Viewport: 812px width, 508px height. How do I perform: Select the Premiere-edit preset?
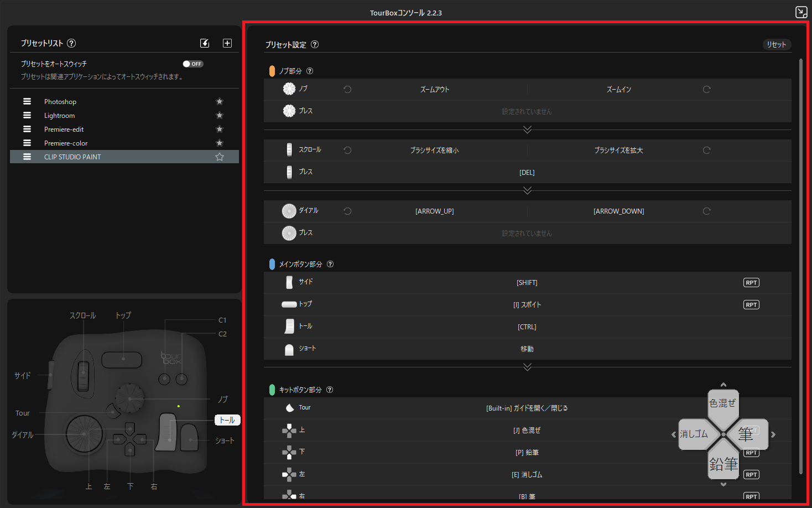pos(64,129)
